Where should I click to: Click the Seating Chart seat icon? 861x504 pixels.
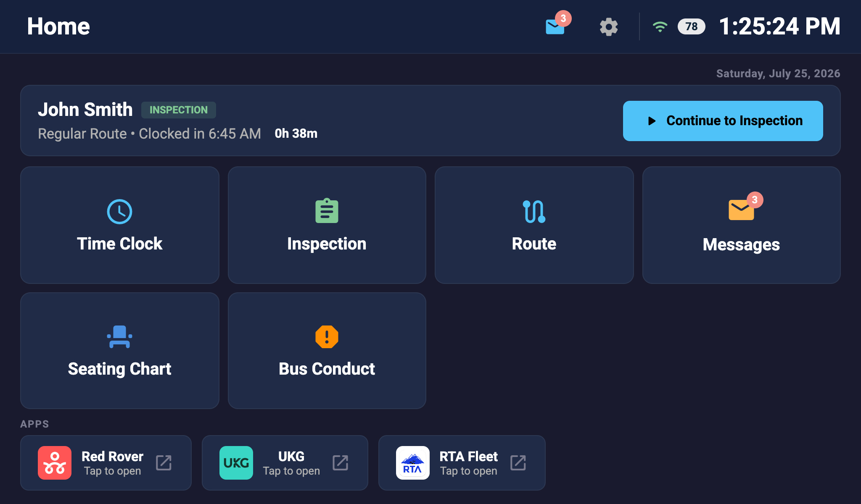[x=119, y=336]
